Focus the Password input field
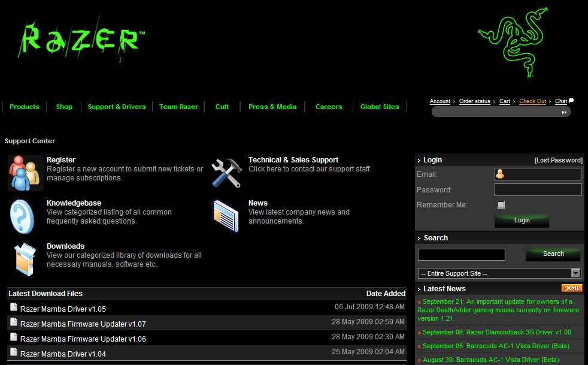 (x=538, y=189)
